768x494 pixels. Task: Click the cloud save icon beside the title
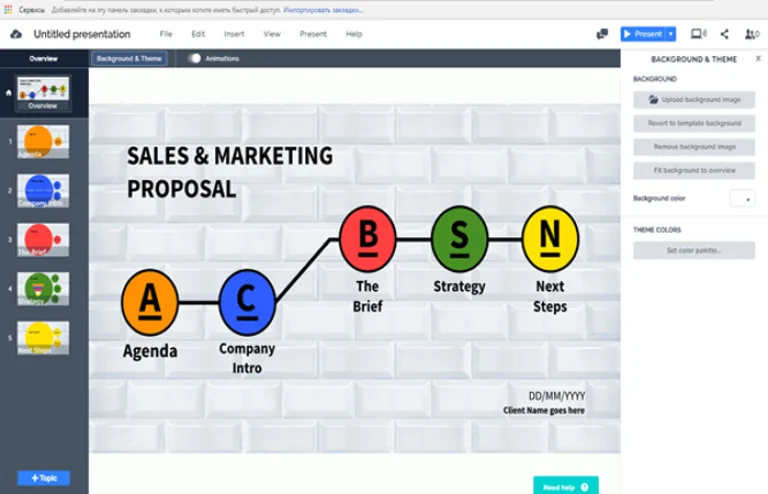[x=16, y=34]
